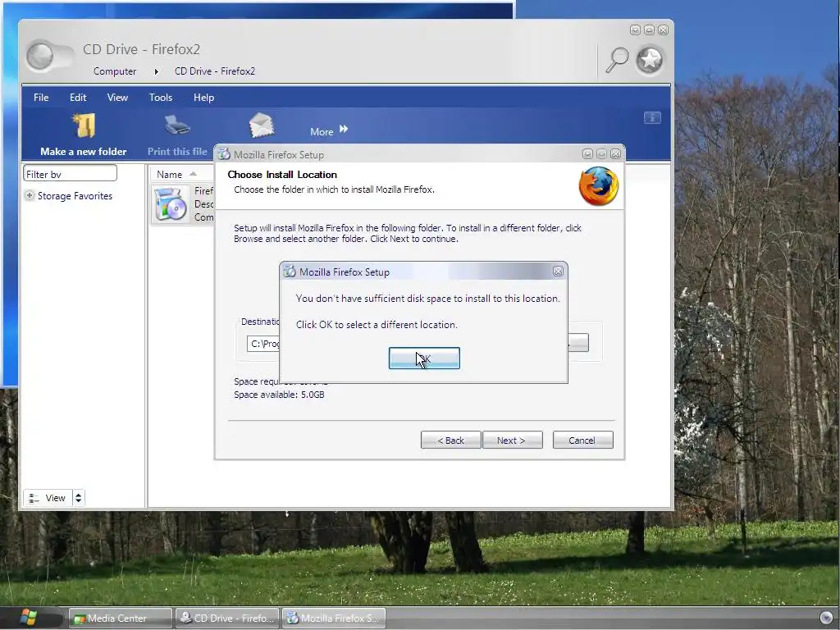Expand More toolbar options
The height and width of the screenshot is (630, 840).
pyautogui.click(x=329, y=130)
